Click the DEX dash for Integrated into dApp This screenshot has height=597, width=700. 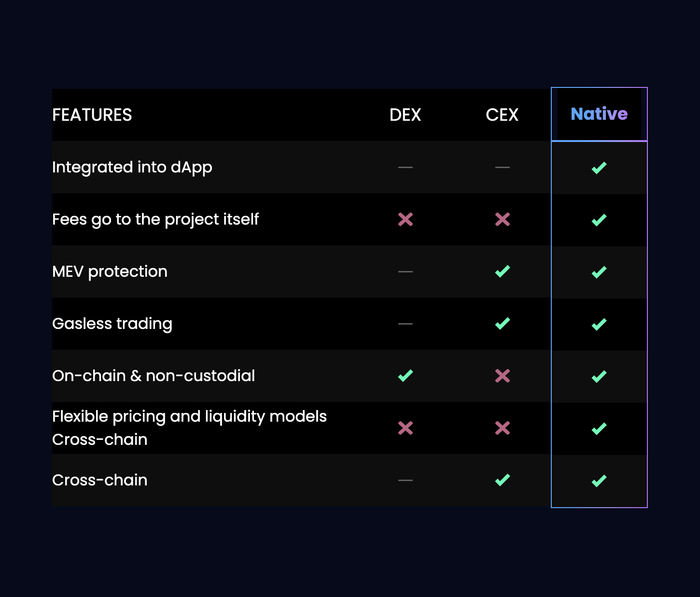406,168
